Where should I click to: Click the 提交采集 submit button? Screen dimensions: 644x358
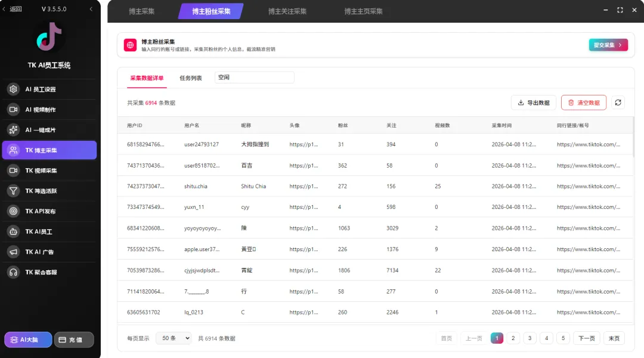[x=608, y=44]
